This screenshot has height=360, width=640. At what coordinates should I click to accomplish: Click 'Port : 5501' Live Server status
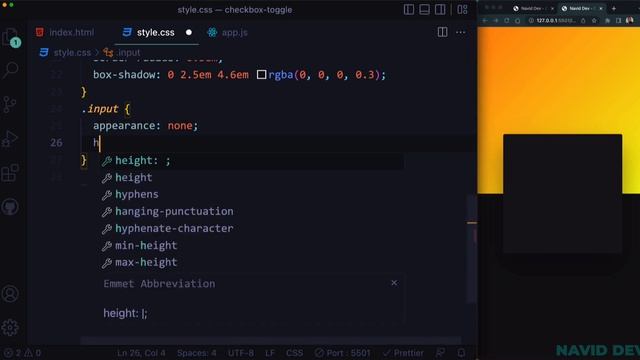[x=342, y=353]
